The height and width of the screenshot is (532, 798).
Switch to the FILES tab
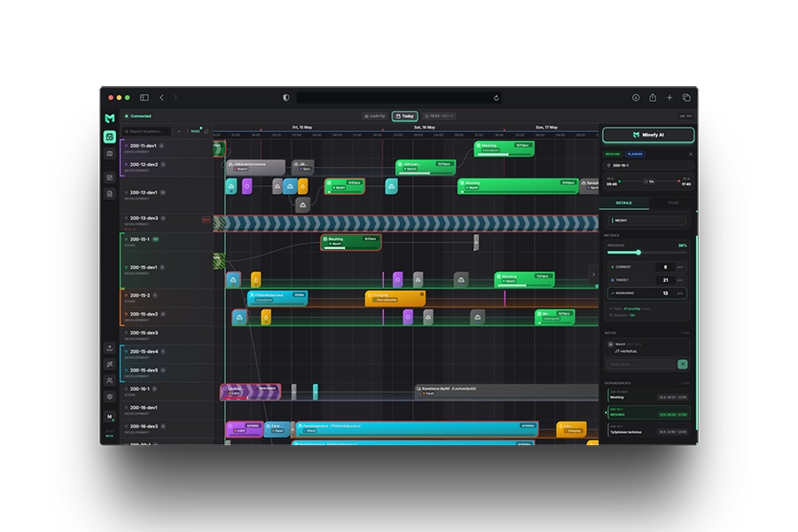[673, 203]
